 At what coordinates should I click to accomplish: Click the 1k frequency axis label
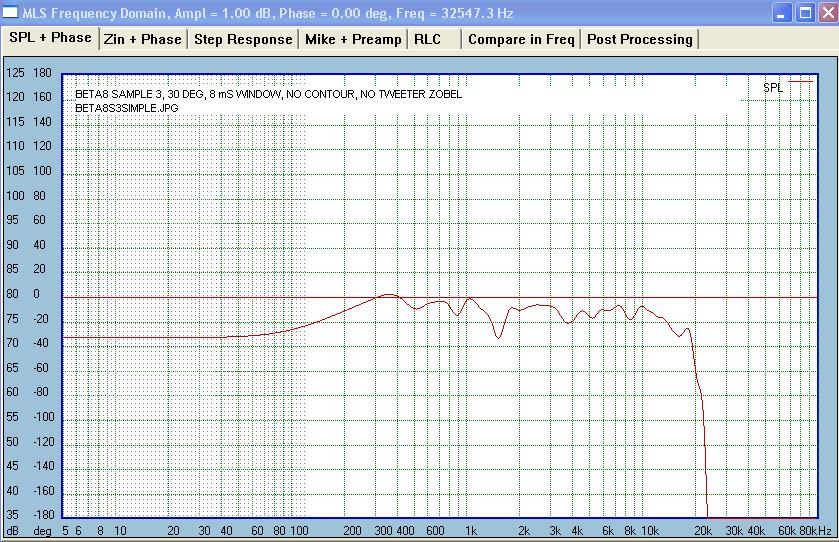(471, 531)
